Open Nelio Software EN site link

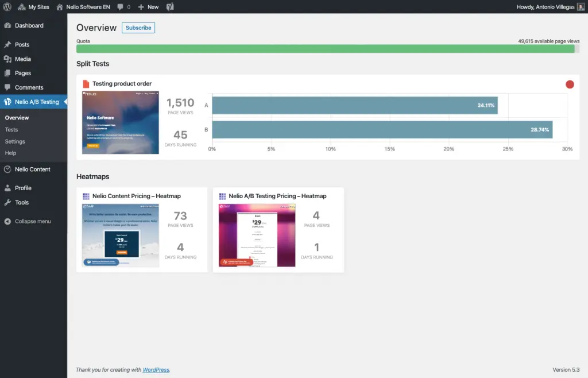click(x=83, y=7)
